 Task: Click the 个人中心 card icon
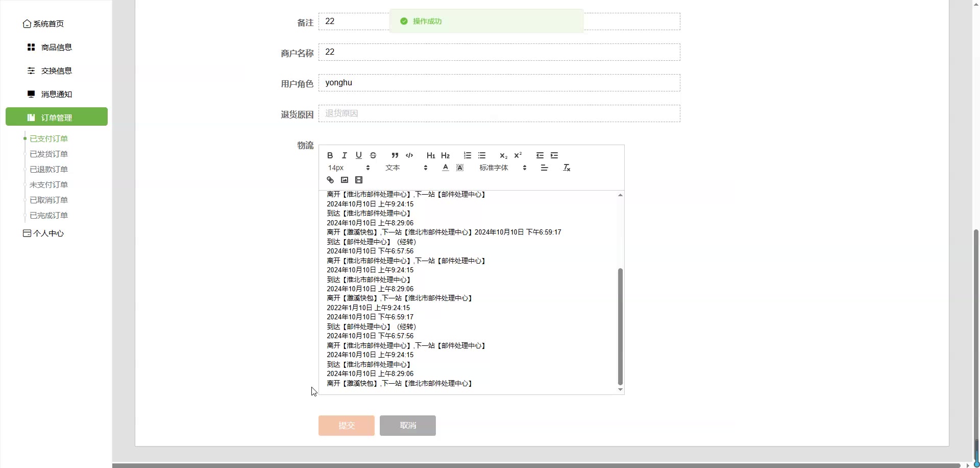(x=27, y=233)
